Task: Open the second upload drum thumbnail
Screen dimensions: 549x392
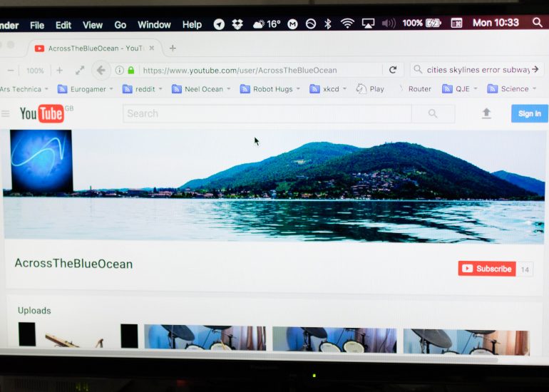Action: 205,337
